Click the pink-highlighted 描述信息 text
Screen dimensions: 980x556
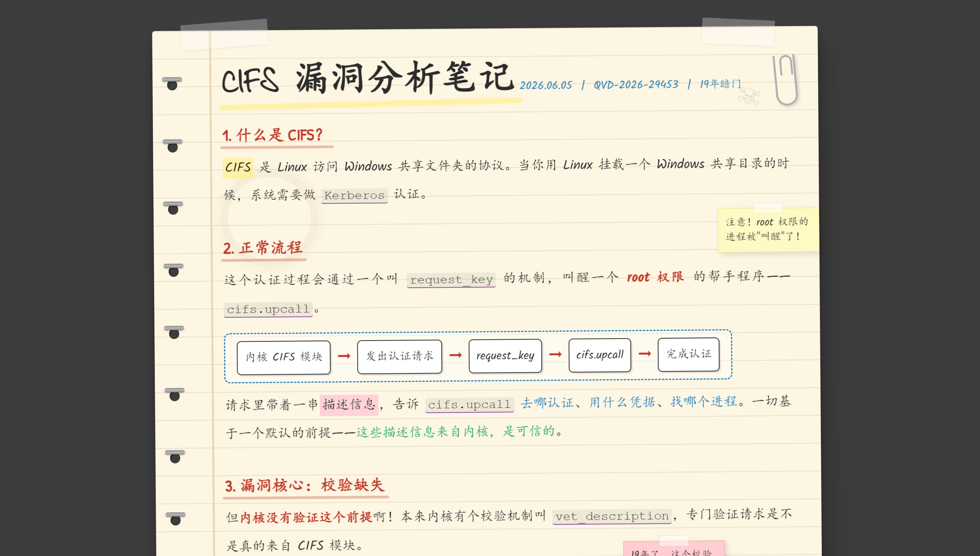tap(349, 405)
